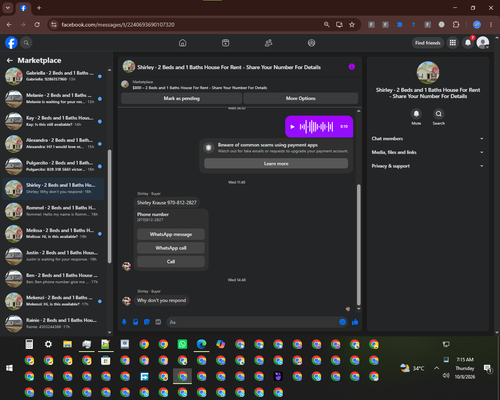Send a thumbs-up like
The width and height of the screenshot is (500, 400).
355,322
